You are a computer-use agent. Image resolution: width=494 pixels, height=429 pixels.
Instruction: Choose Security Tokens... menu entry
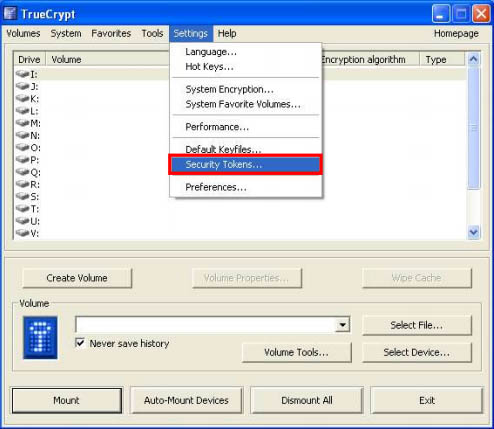tap(246, 164)
